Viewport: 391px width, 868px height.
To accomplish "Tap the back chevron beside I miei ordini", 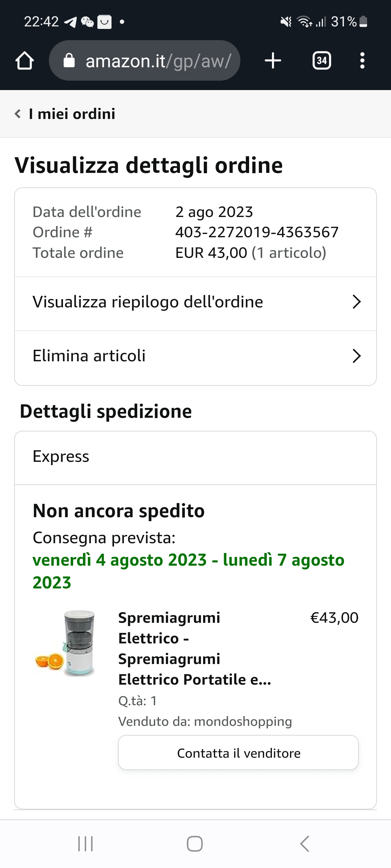I will tap(17, 114).
